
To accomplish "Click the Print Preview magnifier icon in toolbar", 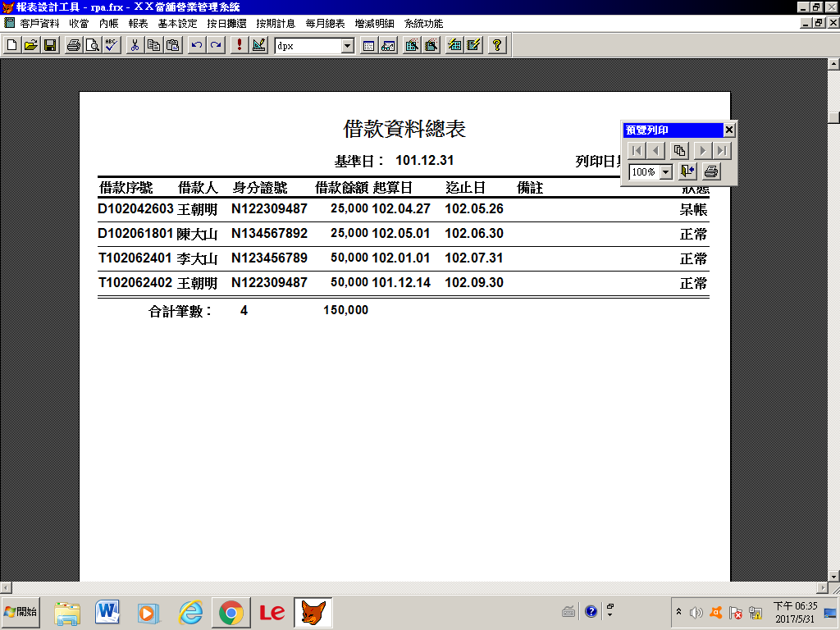I will pyautogui.click(x=93, y=45).
